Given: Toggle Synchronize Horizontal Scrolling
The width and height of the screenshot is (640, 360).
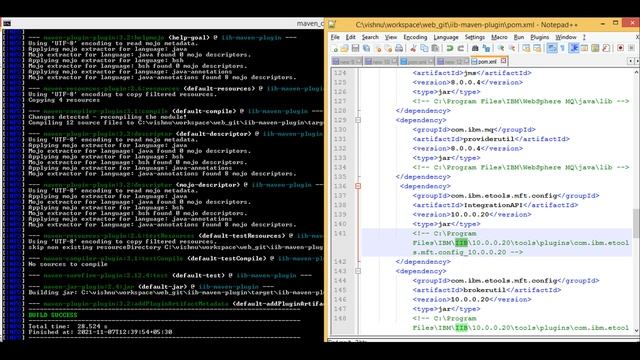Looking at the screenshot, I should pyautogui.click(x=537, y=49).
